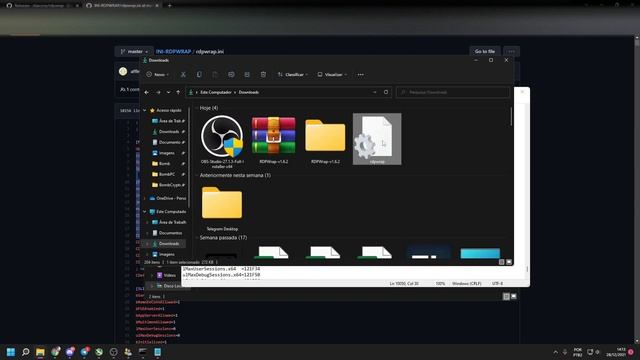The width and height of the screenshot is (640, 360).
Task: Click Downloads in the address breadcrumb
Action: click(249, 92)
